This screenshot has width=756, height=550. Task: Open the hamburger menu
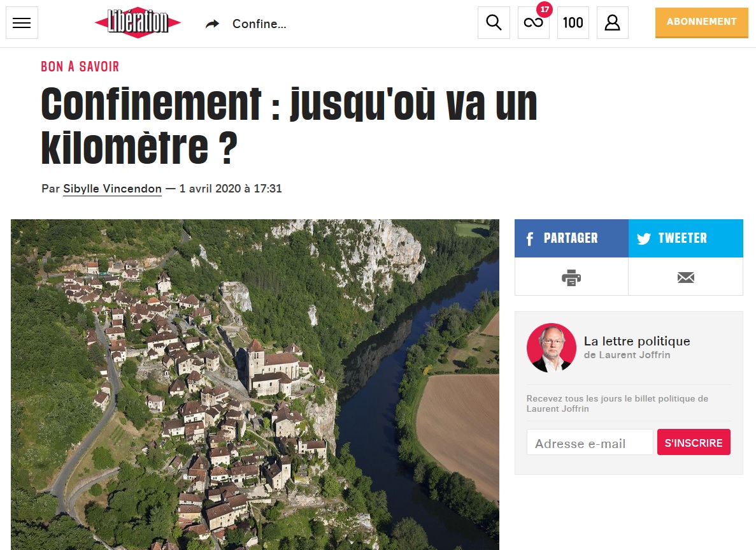[22, 23]
